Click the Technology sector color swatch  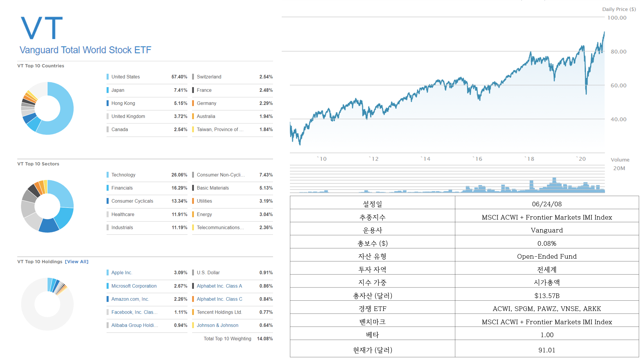click(x=108, y=175)
